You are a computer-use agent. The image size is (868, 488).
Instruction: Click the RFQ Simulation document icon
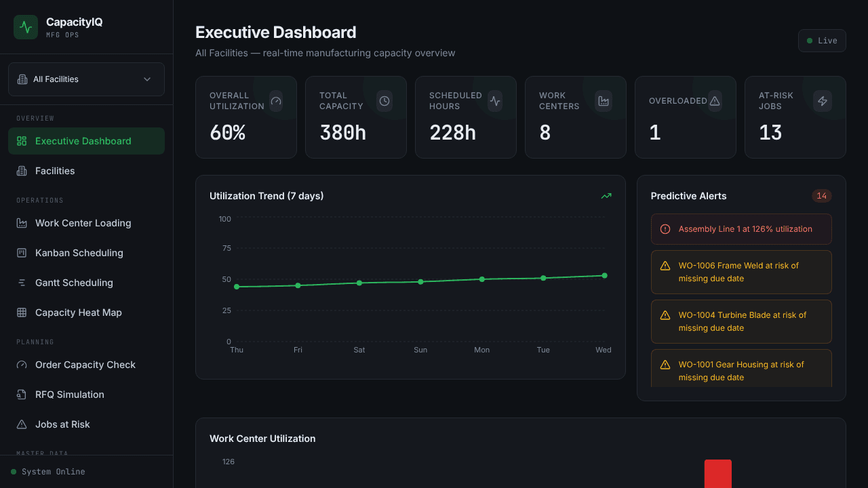click(22, 394)
